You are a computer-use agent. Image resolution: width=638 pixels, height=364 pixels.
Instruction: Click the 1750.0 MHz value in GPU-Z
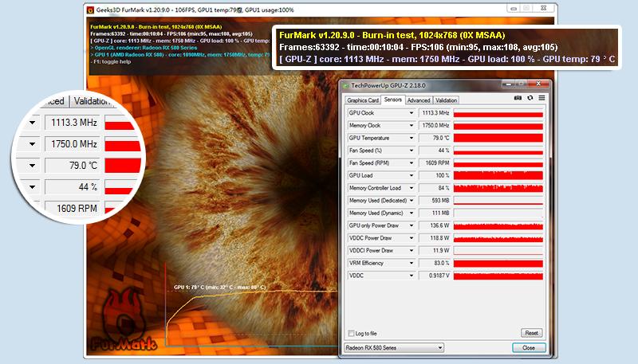tap(435, 126)
